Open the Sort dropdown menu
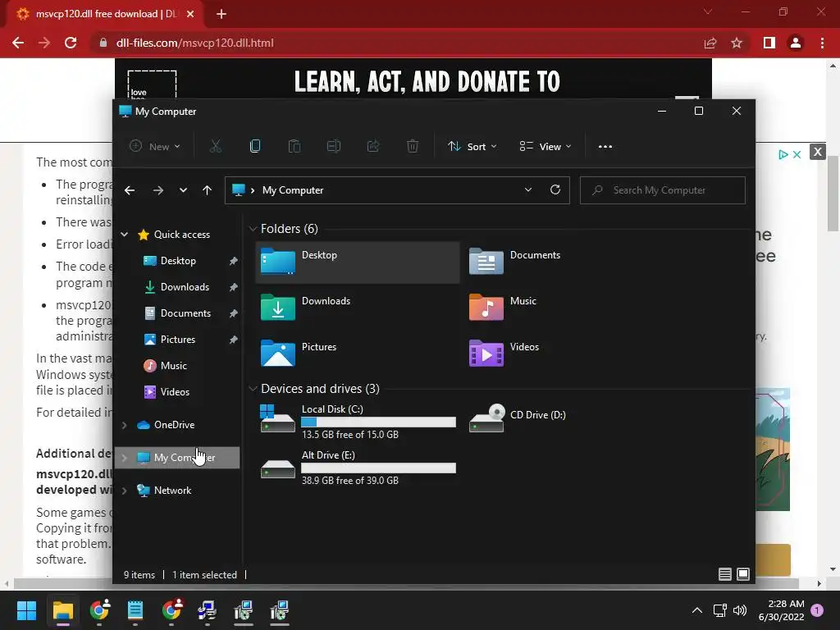This screenshot has width=840, height=630. click(472, 146)
